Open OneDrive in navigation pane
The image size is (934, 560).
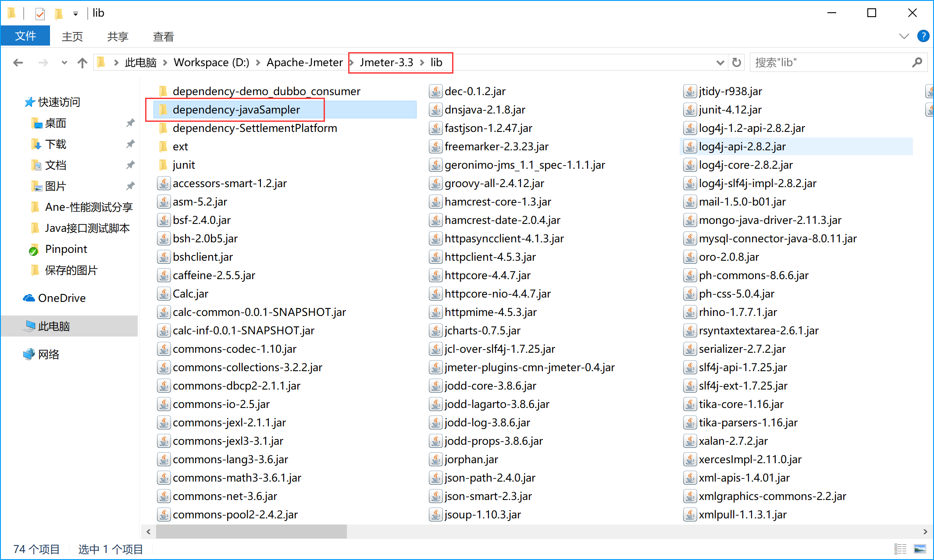point(62,298)
